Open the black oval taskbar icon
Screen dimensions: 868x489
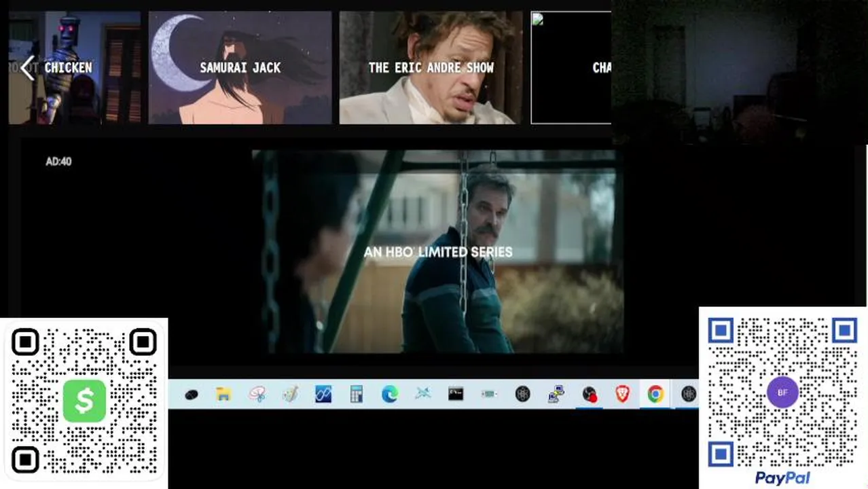tap(191, 395)
